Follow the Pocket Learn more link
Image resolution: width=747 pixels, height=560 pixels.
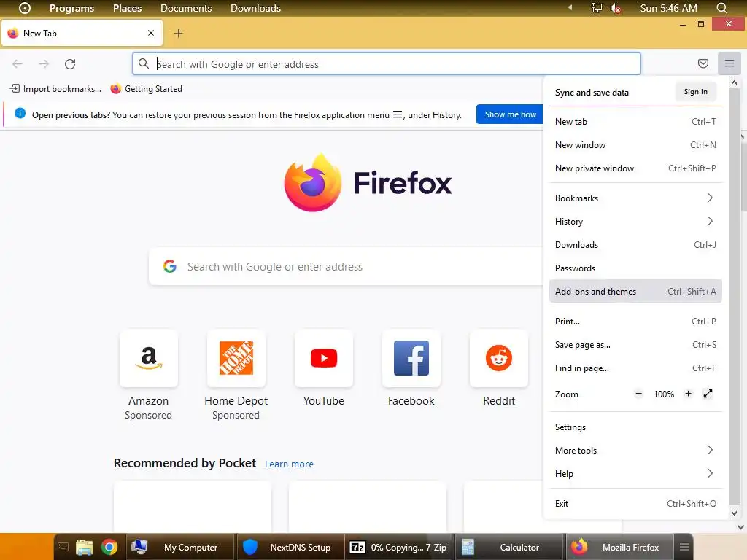pyautogui.click(x=289, y=464)
